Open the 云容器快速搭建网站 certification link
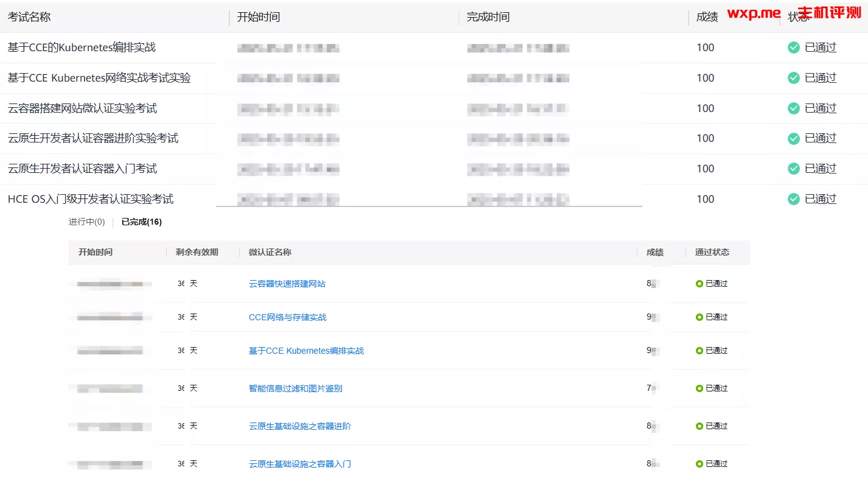The image size is (868, 484). tap(287, 284)
